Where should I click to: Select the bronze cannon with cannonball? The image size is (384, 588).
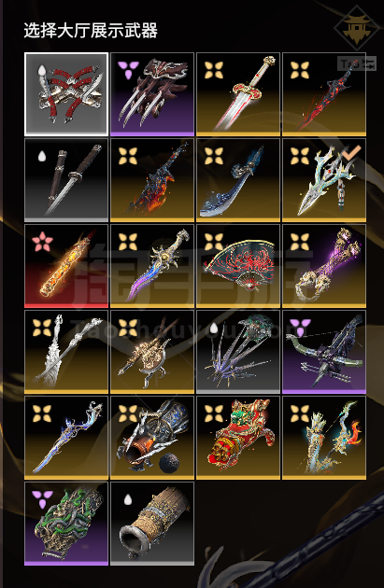(152, 438)
